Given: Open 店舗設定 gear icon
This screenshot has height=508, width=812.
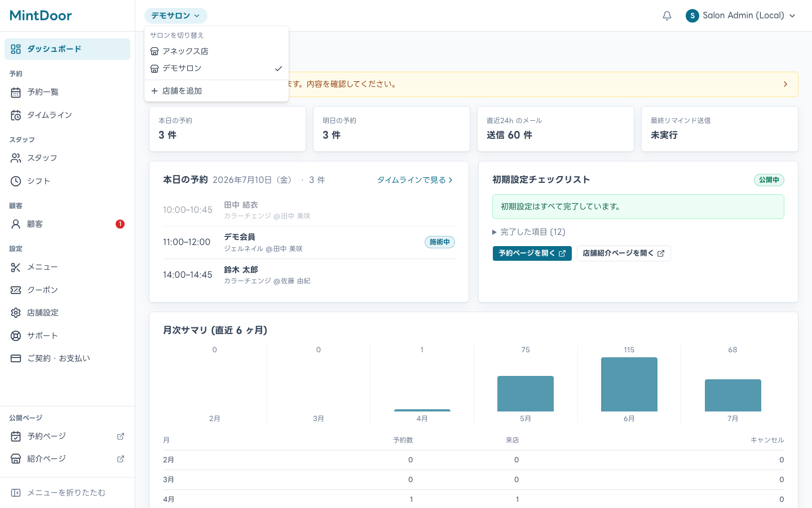Looking at the screenshot, I should pos(16,313).
